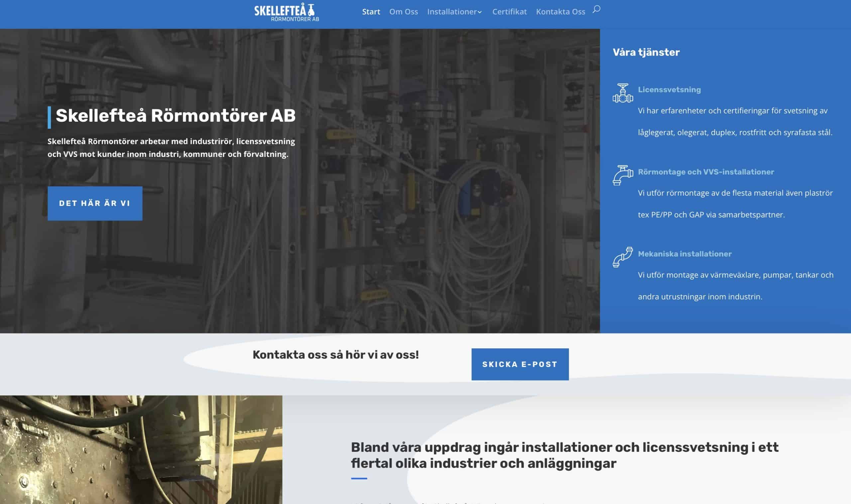Click the search magnifier icon in header
The width and height of the screenshot is (851, 504).
[x=596, y=10]
